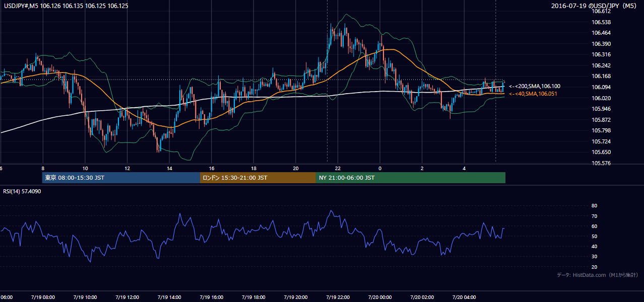Click RSI scale value 60
The height and width of the screenshot is (302, 644).
point(595,226)
